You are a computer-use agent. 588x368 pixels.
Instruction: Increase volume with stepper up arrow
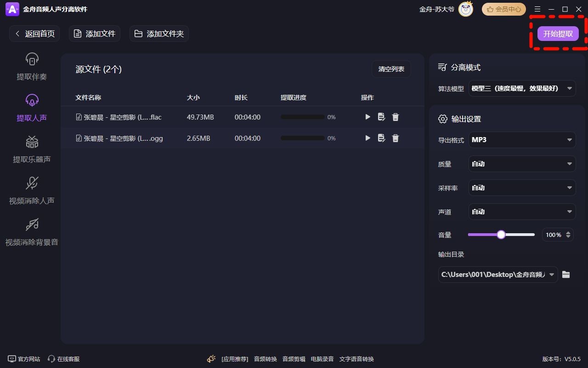tap(569, 232)
